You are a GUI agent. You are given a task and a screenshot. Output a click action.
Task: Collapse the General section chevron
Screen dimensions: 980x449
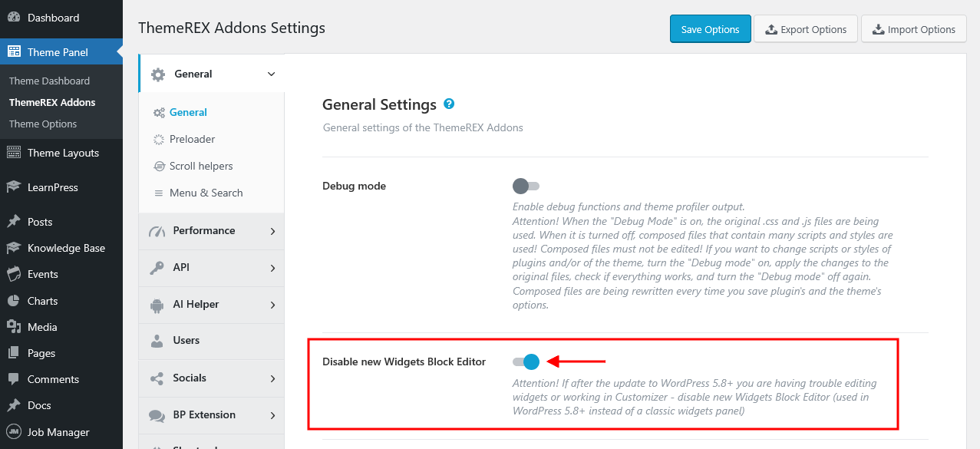pyautogui.click(x=271, y=74)
